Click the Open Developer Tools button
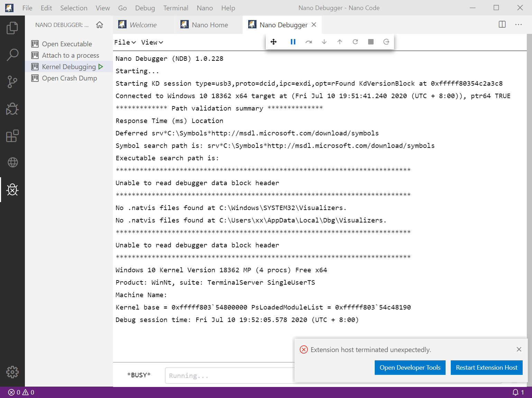The height and width of the screenshot is (398, 532). coord(410,368)
